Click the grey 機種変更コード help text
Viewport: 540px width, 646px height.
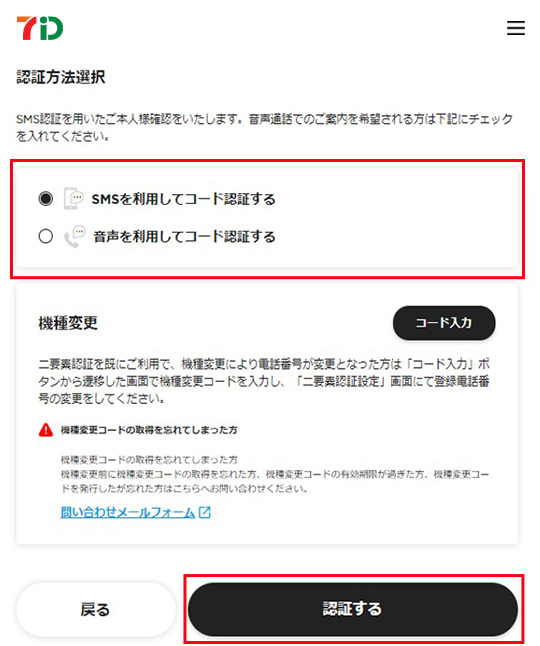coord(275,474)
